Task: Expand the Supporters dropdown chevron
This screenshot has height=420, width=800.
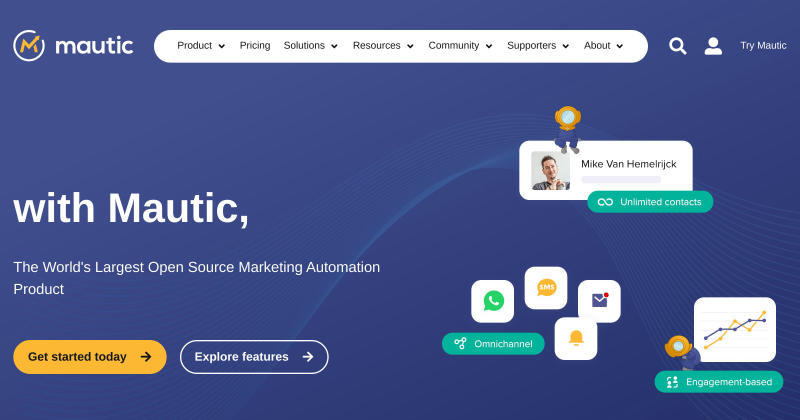Action: coord(565,46)
